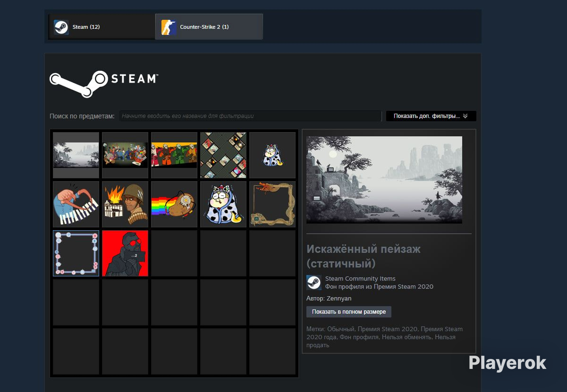The height and width of the screenshot is (392, 567).
Task: Click the 'Автор: Zennyan' text
Action: (x=329, y=299)
